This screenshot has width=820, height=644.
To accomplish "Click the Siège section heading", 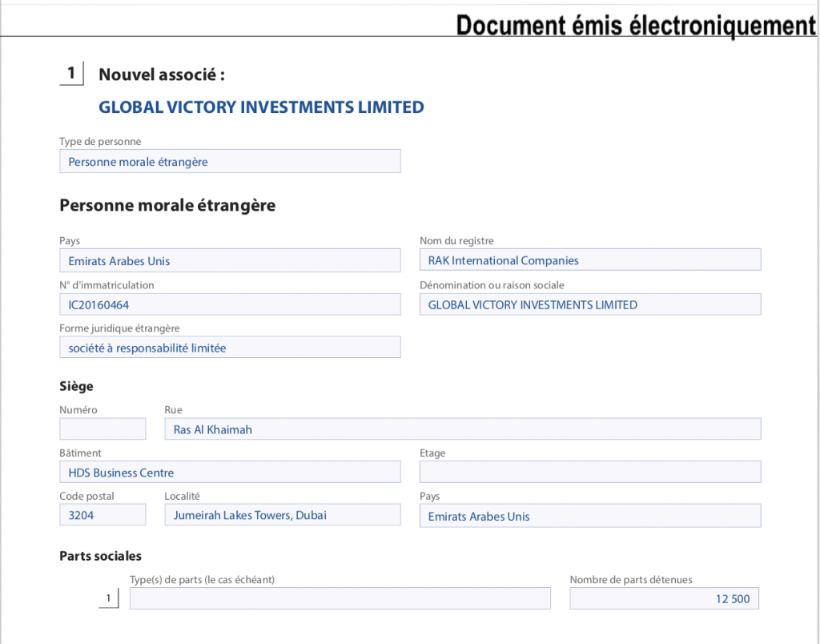I will [76, 386].
